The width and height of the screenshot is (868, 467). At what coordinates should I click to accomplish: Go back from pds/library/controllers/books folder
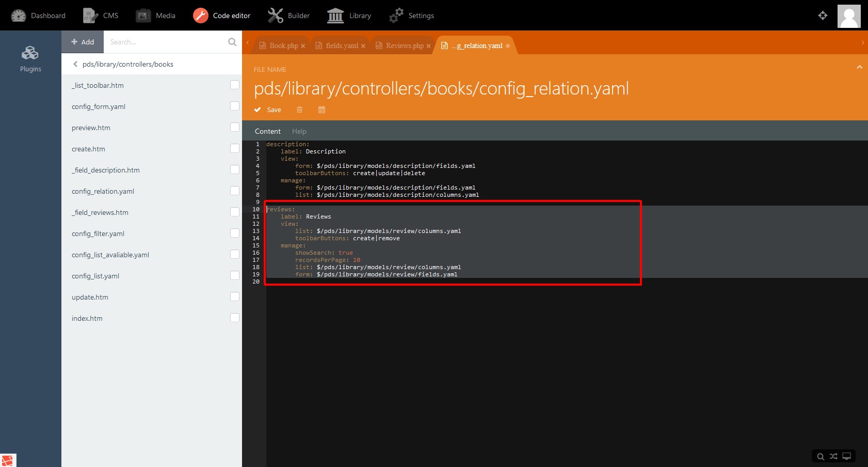(x=75, y=64)
